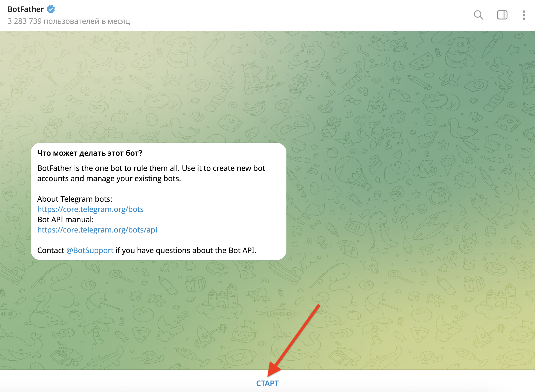Open the three-dot more options menu
This screenshot has width=535, height=392.
click(524, 15)
